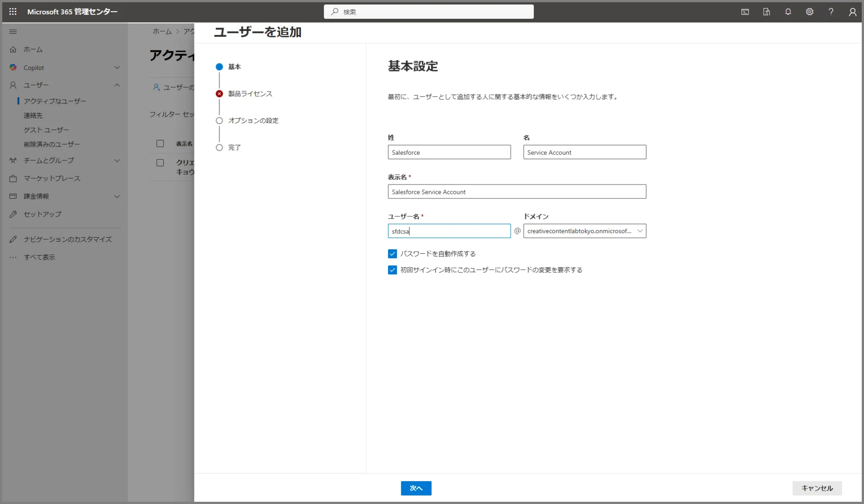Go to 基本 wizard step
Viewport: 864px width, 504px height.
234,67
